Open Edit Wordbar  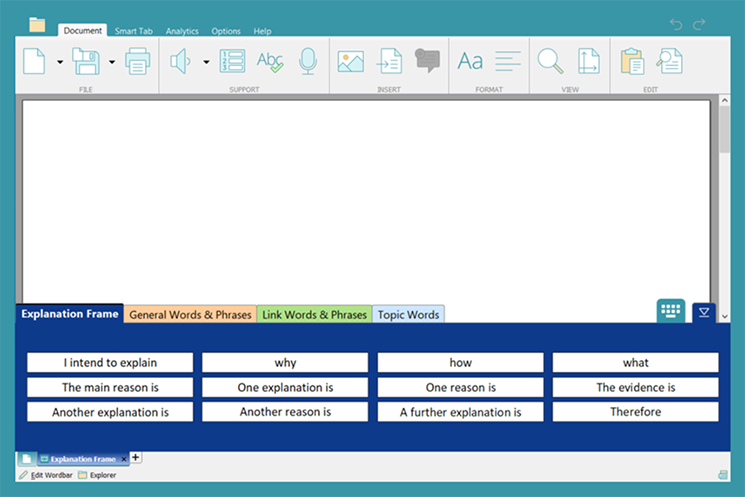coord(46,475)
